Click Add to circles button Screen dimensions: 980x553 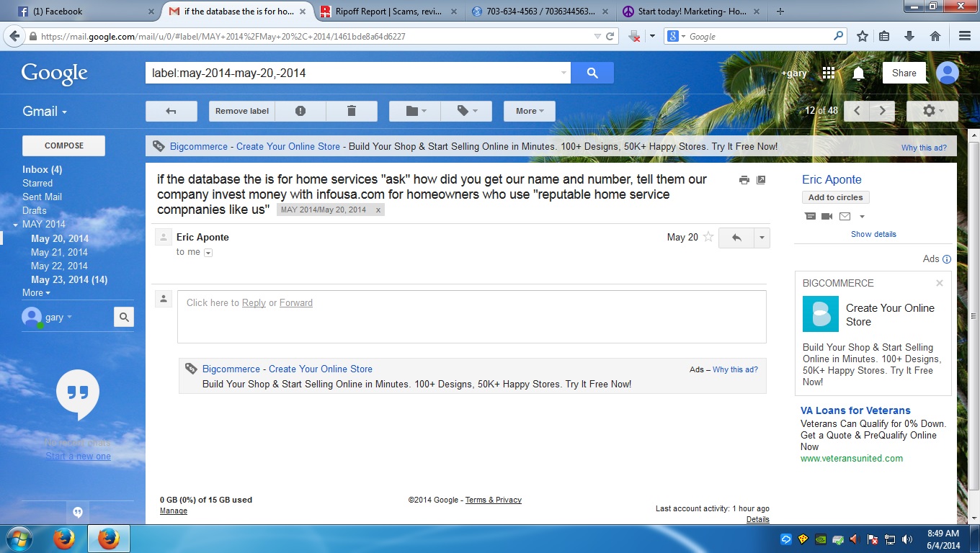click(x=836, y=197)
